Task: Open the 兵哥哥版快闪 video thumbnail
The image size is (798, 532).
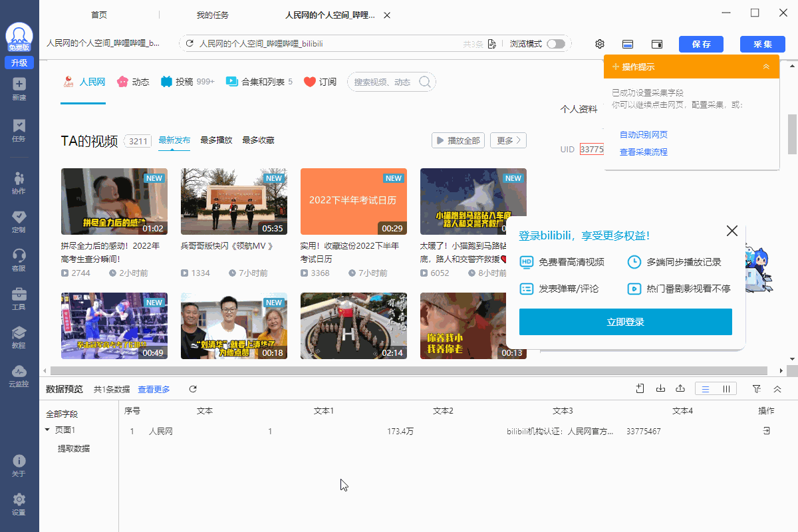Action: 234,201
